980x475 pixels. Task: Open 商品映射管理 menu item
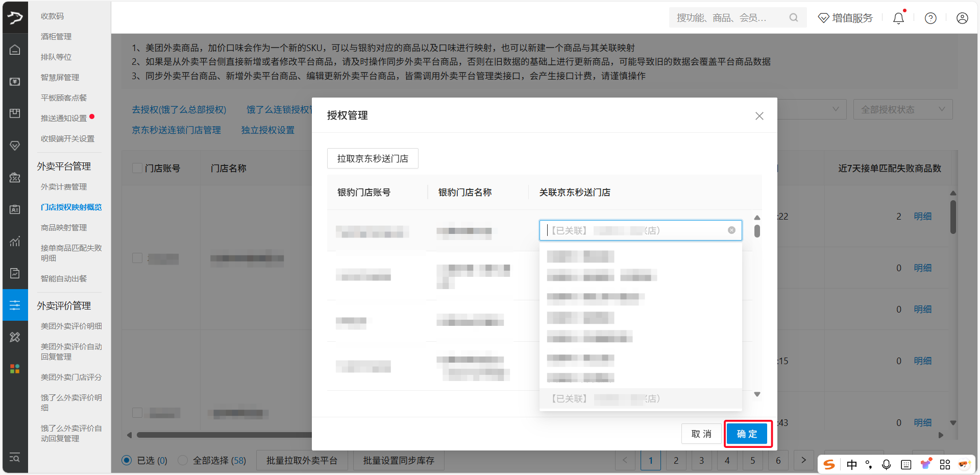tap(64, 227)
